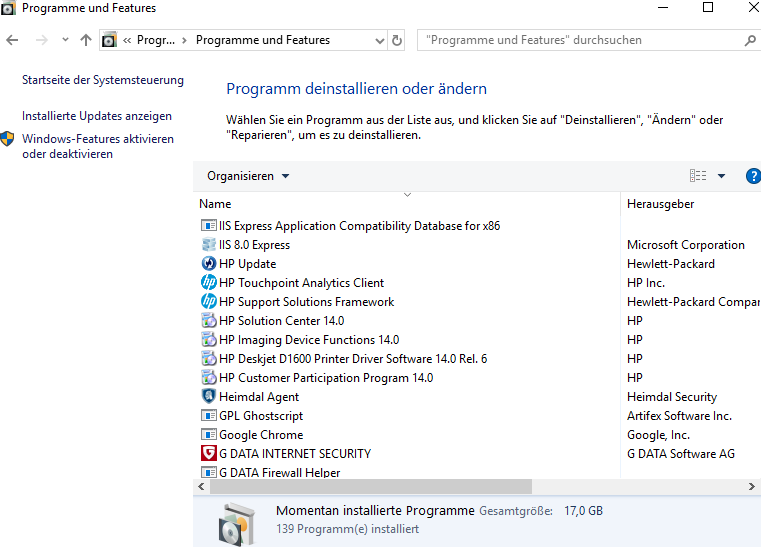Click the window title bar icon
The width and height of the screenshot is (761, 547).
coord(8,8)
